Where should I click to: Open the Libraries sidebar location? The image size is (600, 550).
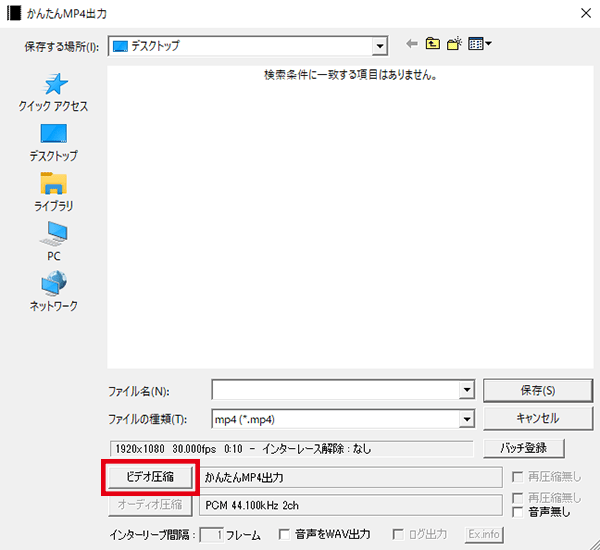click(x=54, y=192)
